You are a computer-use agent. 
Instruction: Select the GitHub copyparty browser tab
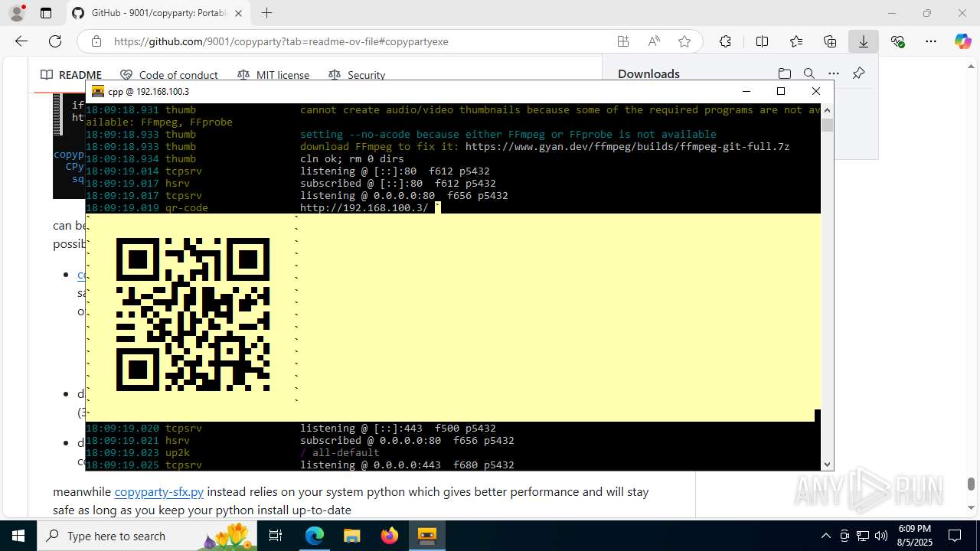(x=157, y=13)
